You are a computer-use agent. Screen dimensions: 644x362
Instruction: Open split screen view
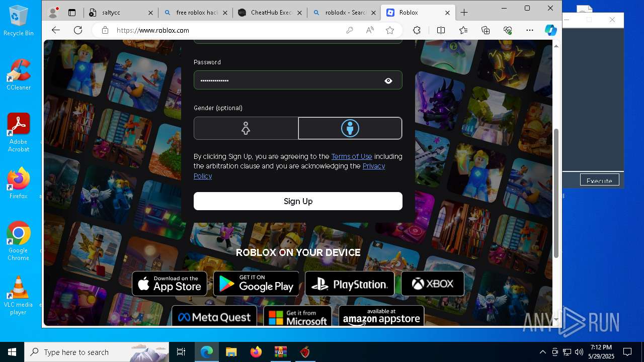click(441, 30)
